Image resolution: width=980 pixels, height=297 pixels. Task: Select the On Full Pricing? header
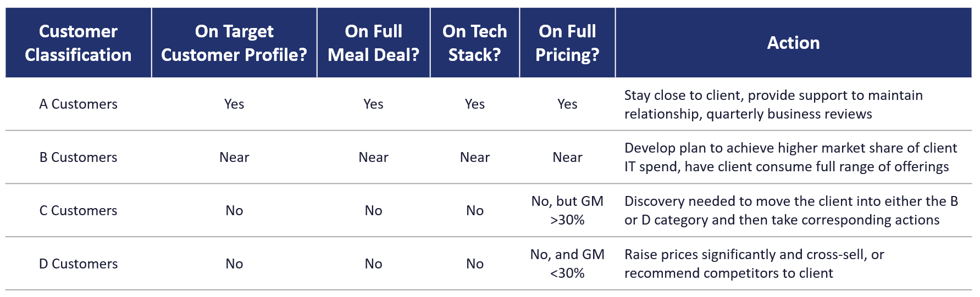point(567,43)
